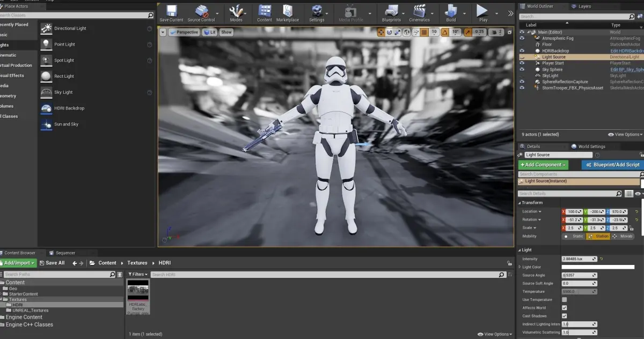Expand the Light Color property
Viewport: 644px width, 339px height.
(x=519, y=267)
